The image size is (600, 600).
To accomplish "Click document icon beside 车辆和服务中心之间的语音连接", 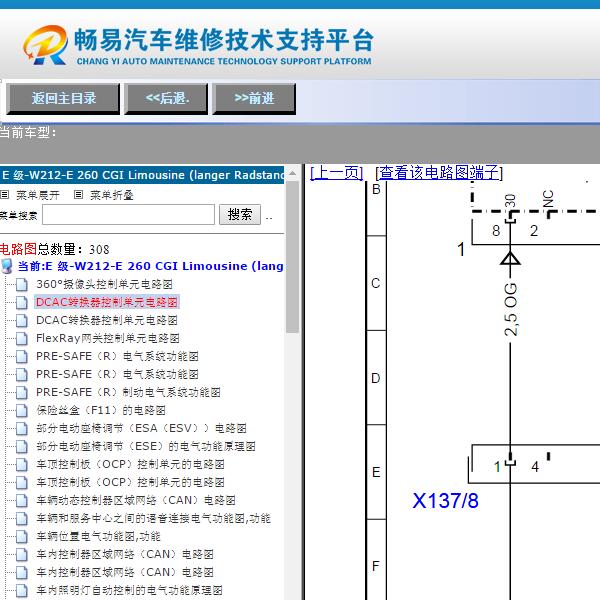I will (22, 518).
